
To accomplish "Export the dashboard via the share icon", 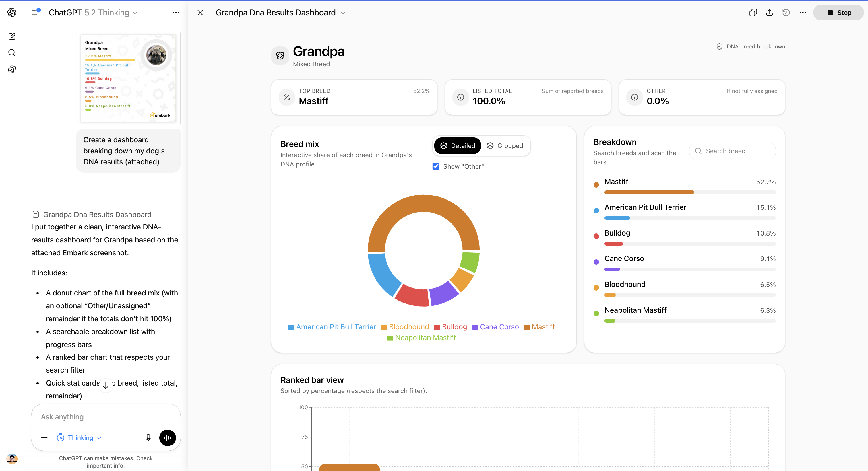I will click(x=769, y=12).
